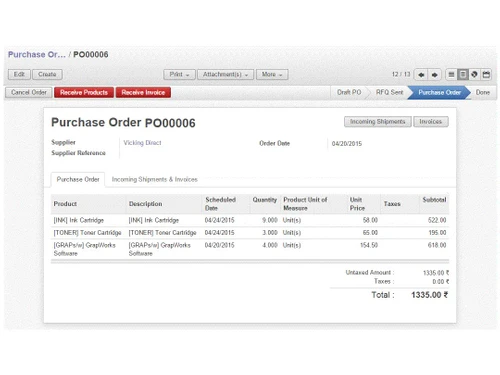Click the Purchase Or... breadcrumb link
The image size is (500, 375).
tap(37, 55)
